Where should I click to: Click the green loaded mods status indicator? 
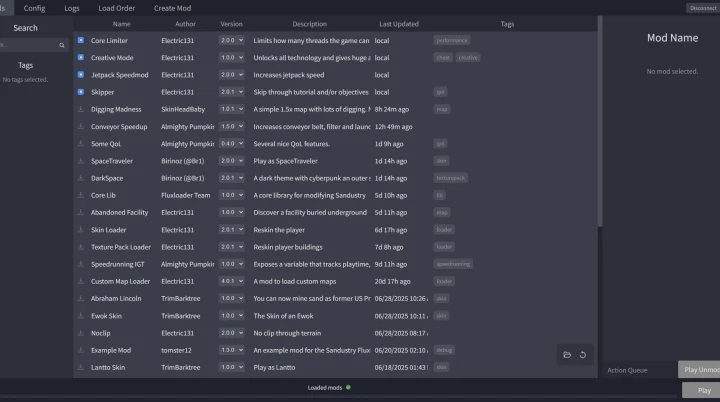click(348, 387)
